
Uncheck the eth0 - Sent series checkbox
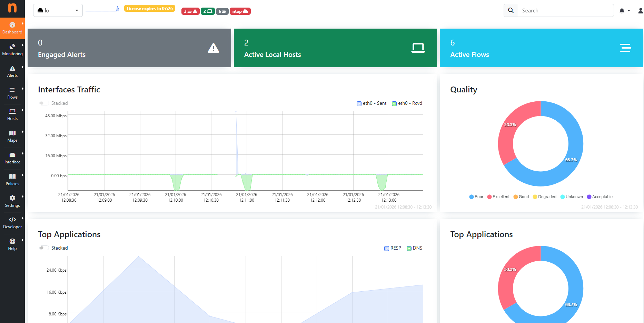(359, 103)
